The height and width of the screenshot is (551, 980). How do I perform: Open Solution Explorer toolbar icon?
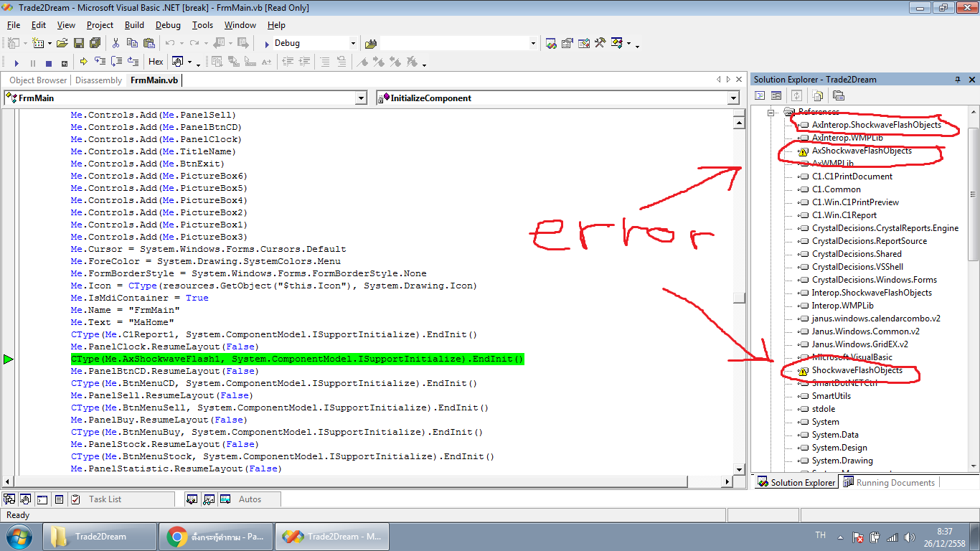pos(551,43)
